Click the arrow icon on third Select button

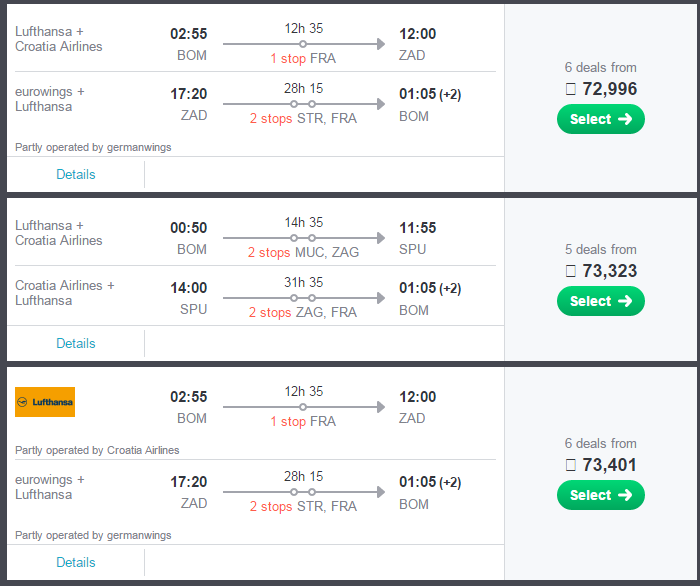click(625, 495)
